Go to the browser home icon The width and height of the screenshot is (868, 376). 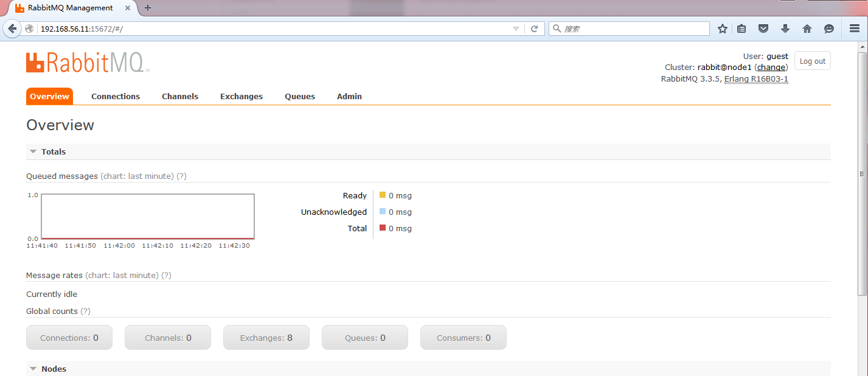point(807,29)
